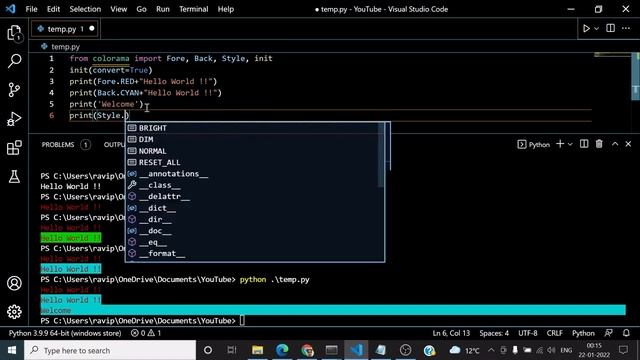
Task: Open the Explorer view in activity bar
Action: 14,33
